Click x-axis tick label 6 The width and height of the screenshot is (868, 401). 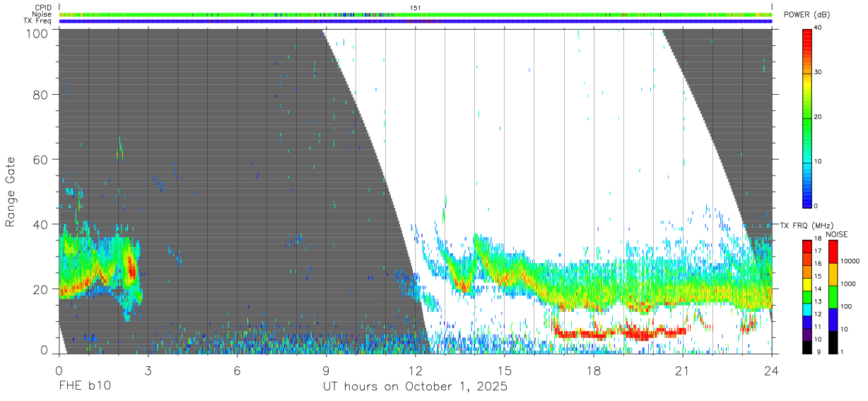coord(237,371)
